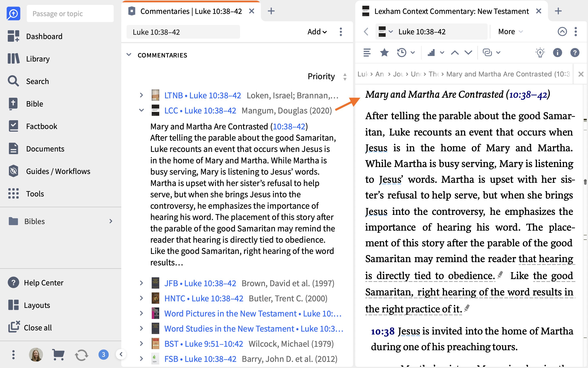The height and width of the screenshot is (368, 588).
Task: Go to next article with down arrow
Action: [468, 53]
